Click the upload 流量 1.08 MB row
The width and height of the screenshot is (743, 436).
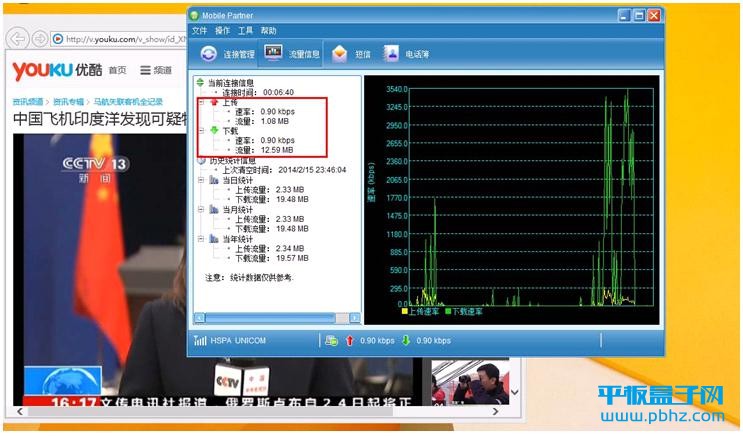(x=262, y=121)
